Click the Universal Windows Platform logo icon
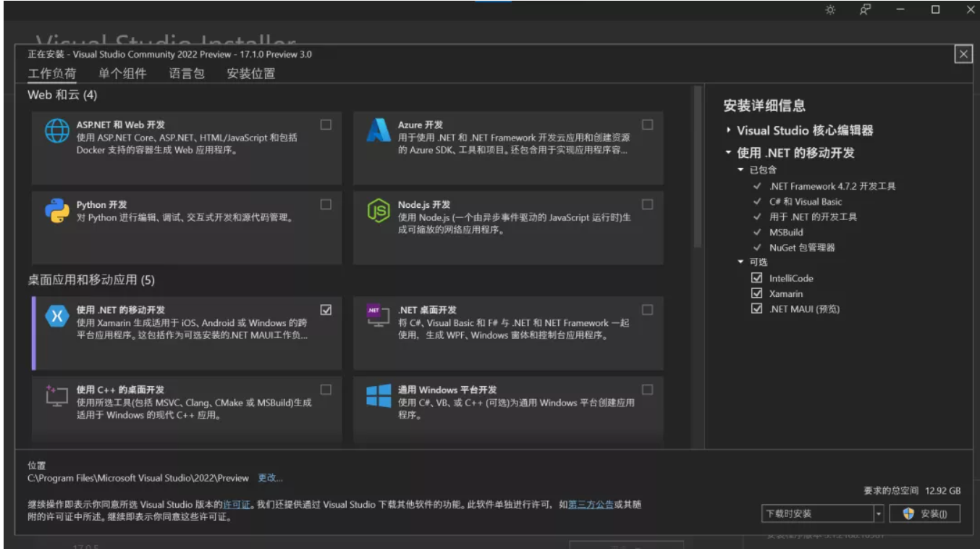Image resolution: width=980 pixels, height=549 pixels. pos(379,396)
